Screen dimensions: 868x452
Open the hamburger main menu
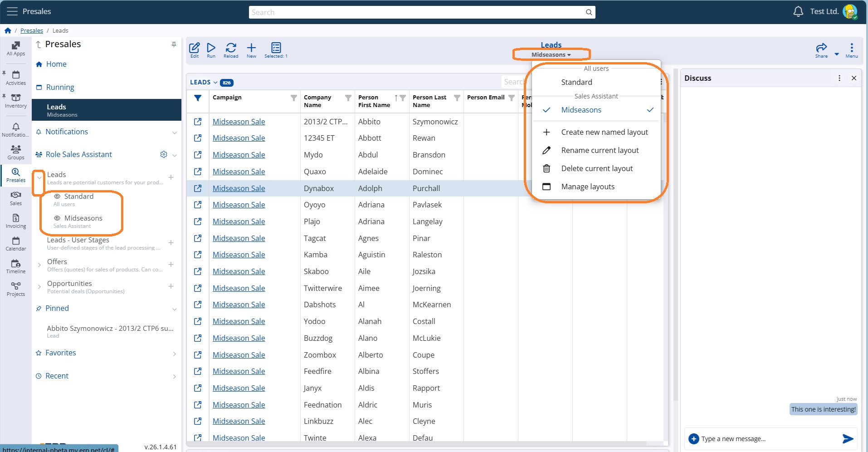[12, 11]
